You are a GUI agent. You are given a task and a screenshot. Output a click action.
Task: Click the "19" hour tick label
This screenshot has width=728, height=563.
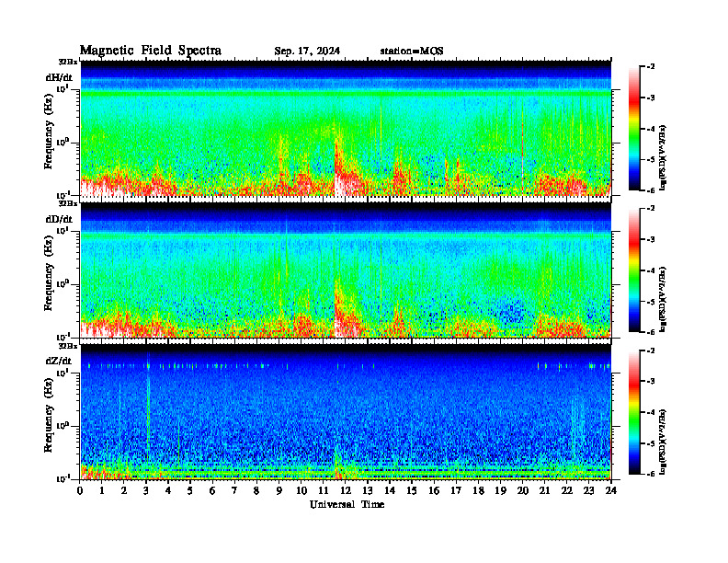(x=500, y=491)
